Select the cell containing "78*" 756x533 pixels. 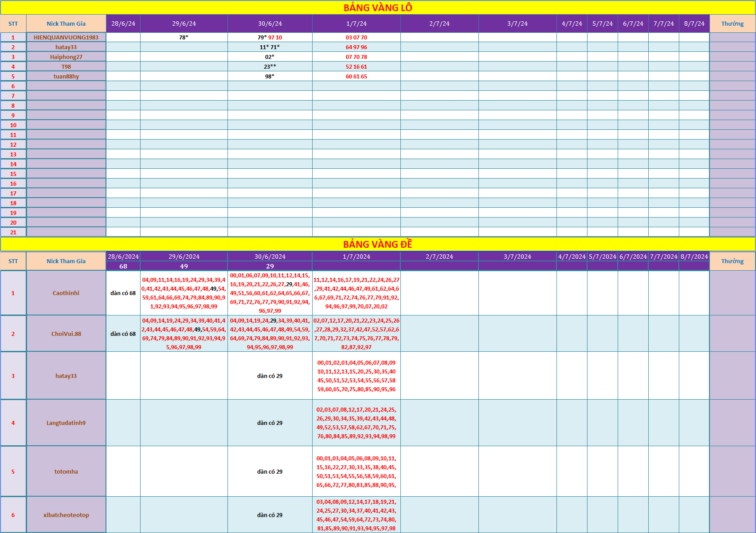click(x=184, y=37)
